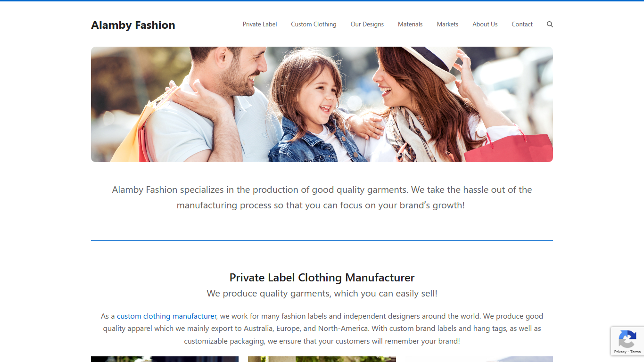
Task: Open the Custom Clothing menu item
Action: coord(314,25)
